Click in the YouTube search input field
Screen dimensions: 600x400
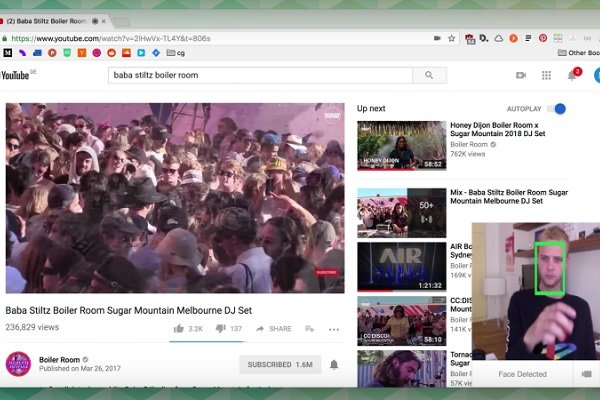(260, 75)
